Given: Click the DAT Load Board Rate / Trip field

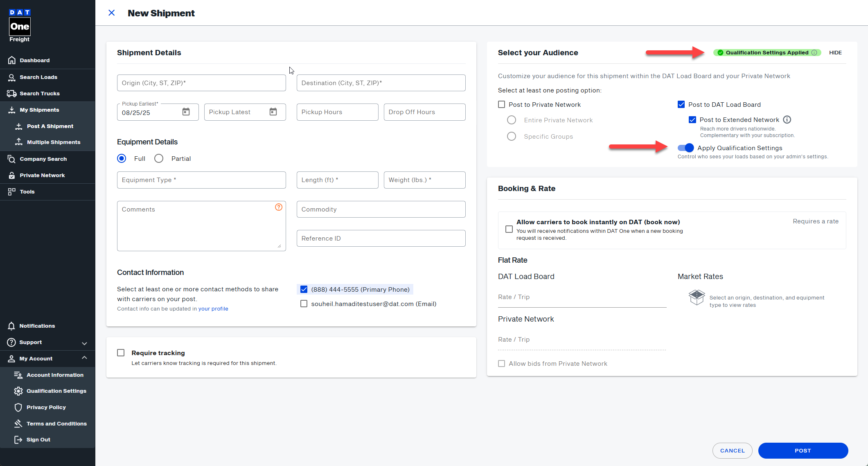Looking at the screenshot, I should 582,297.
